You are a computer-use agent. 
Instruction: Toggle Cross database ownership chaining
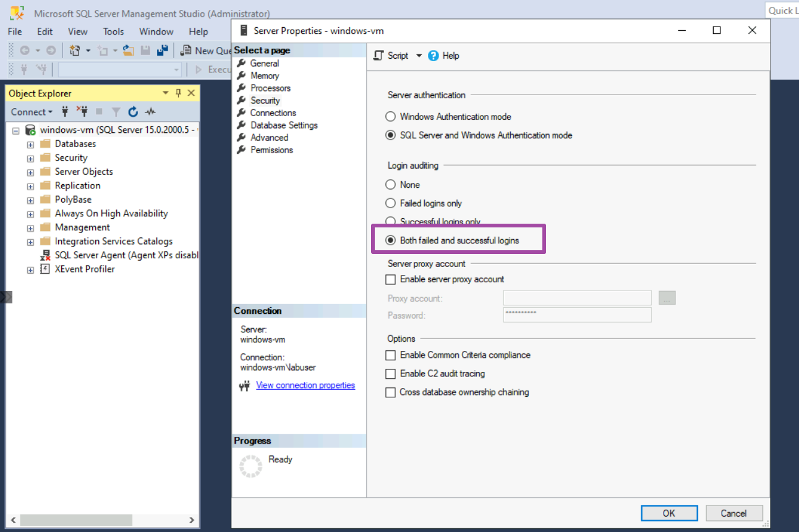tap(390, 392)
